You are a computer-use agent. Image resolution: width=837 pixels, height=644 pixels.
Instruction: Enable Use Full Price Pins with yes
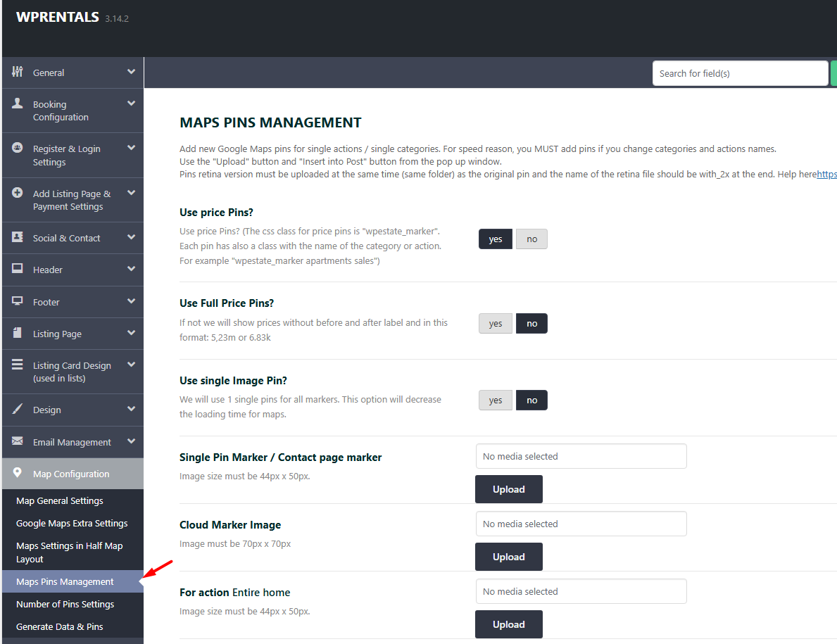(x=496, y=324)
